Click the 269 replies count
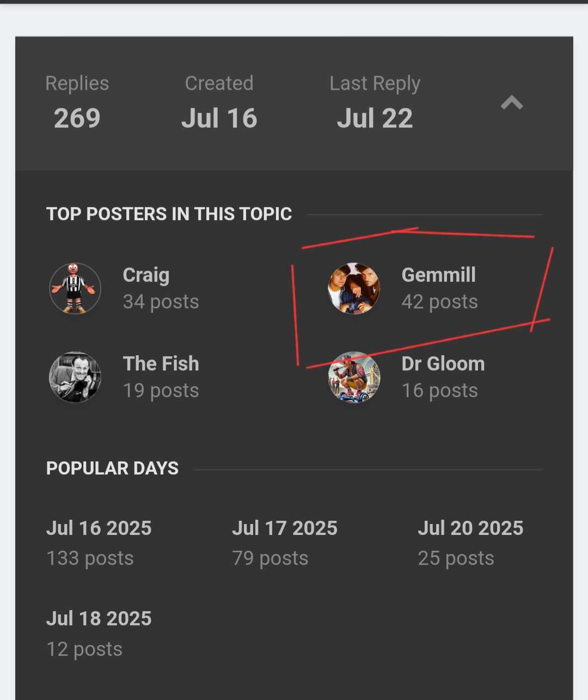The height and width of the screenshot is (700, 588). point(77,118)
